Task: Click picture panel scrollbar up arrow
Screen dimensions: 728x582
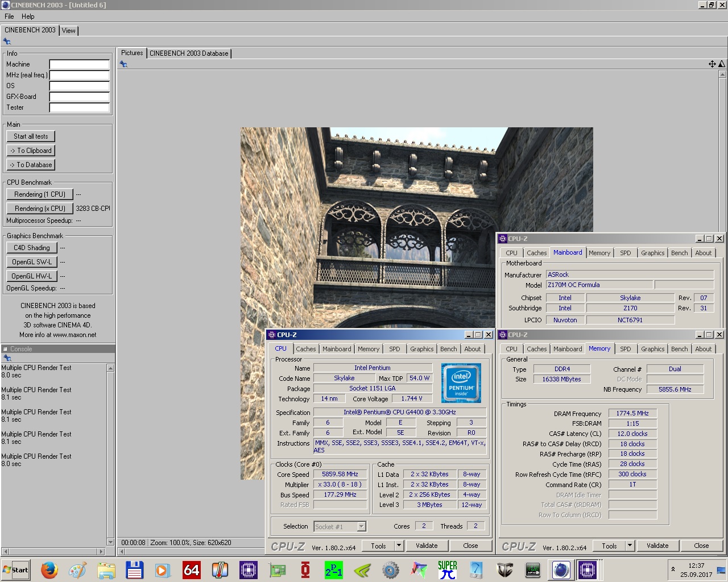Action: (x=722, y=74)
